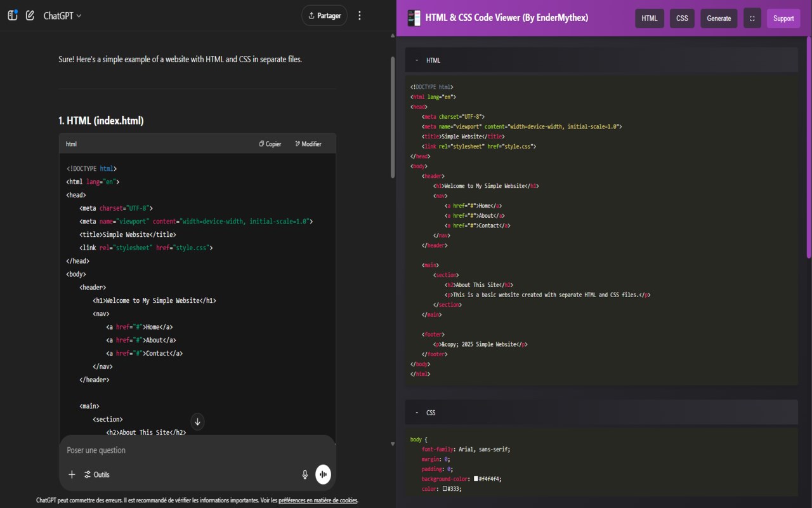Click the Generate button

click(x=719, y=18)
